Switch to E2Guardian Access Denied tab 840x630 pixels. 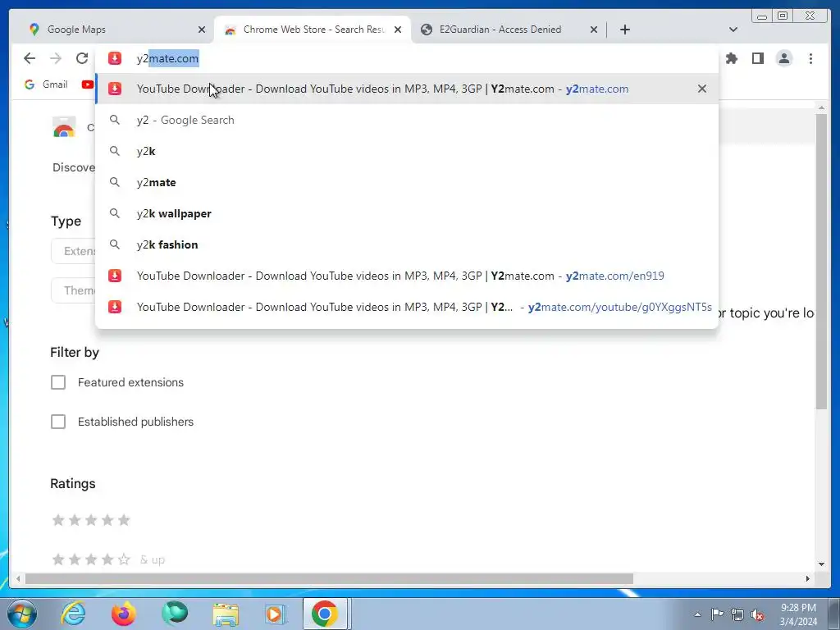coord(509,30)
